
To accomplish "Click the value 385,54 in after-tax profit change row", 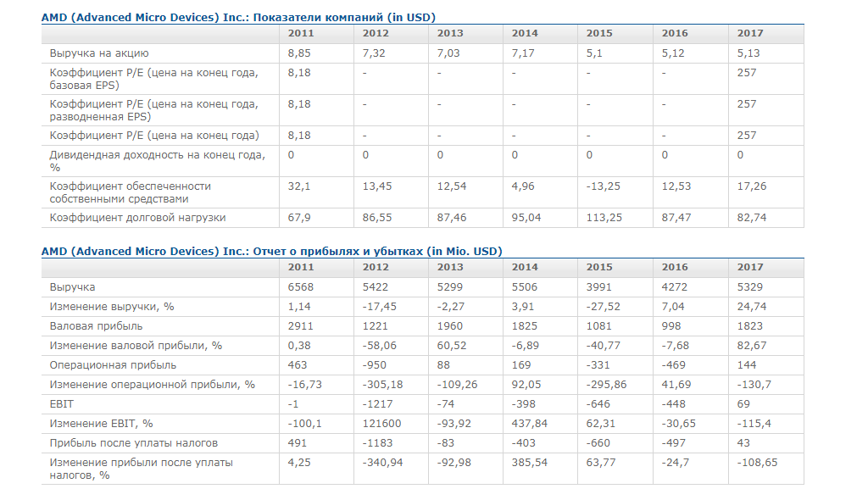I will click(530, 463).
